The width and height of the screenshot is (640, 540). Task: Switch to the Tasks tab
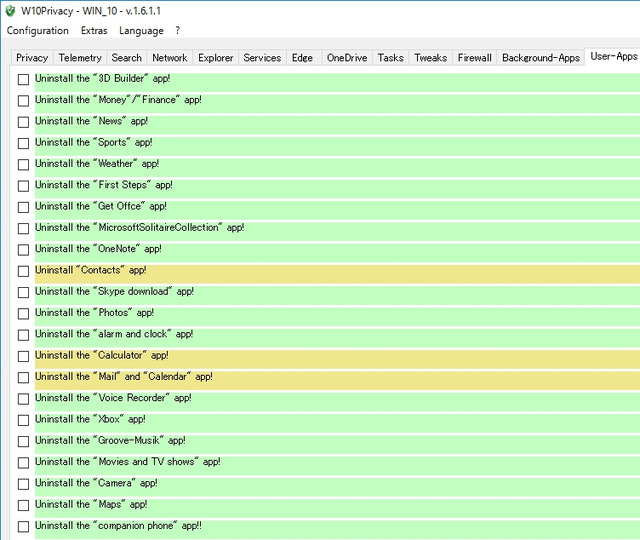(x=390, y=58)
